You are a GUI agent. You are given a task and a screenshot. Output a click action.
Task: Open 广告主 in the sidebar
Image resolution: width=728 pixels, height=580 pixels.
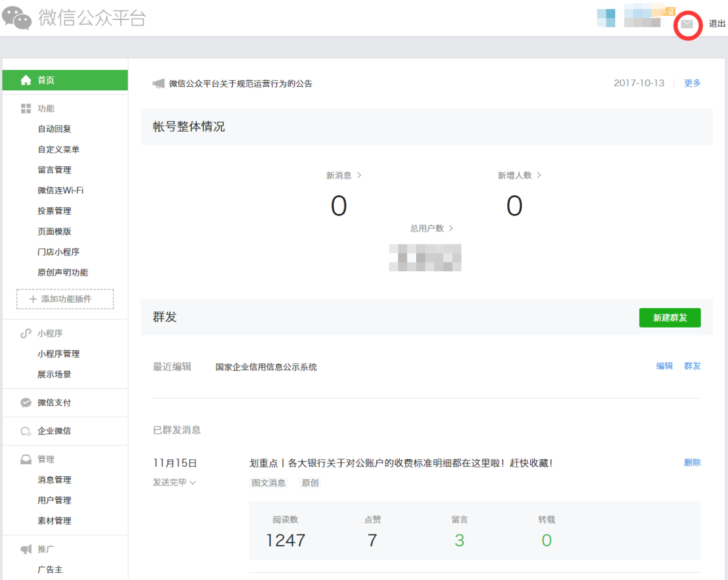click(x=50, y=570)
